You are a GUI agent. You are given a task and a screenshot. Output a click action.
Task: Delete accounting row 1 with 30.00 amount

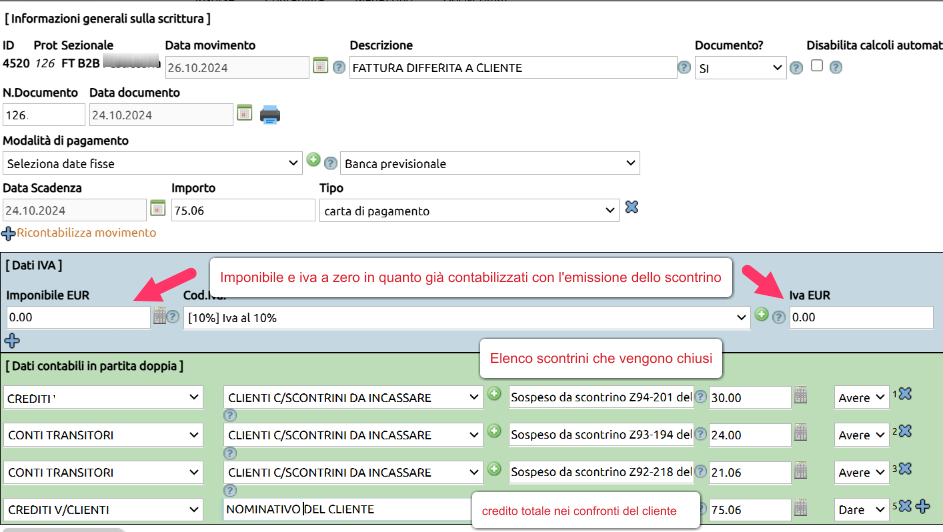[905, 394]
